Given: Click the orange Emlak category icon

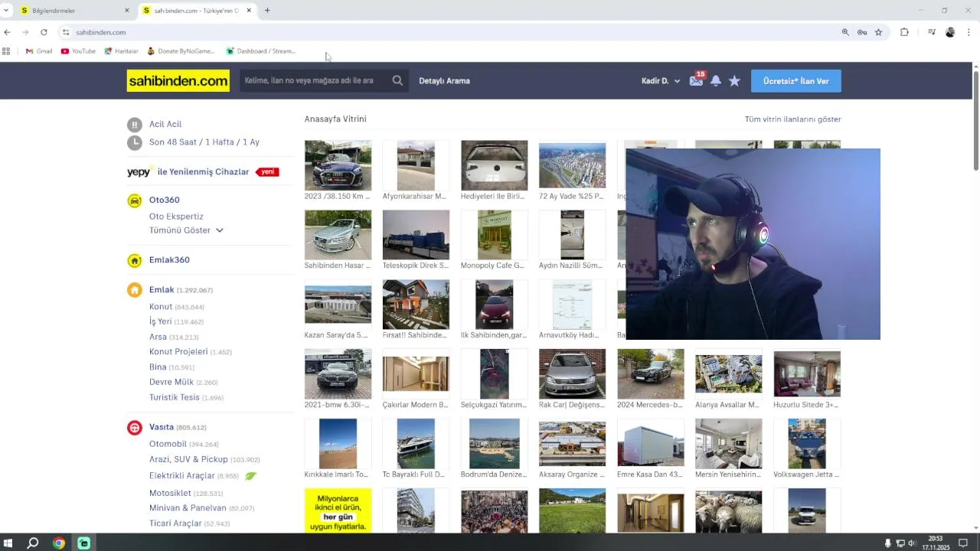Looking at the screenshot, I should pyautogui.click(x=135, y=290).
